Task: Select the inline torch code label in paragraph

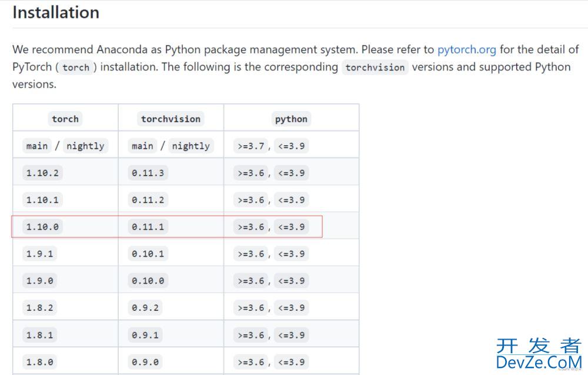Action: 76,68
